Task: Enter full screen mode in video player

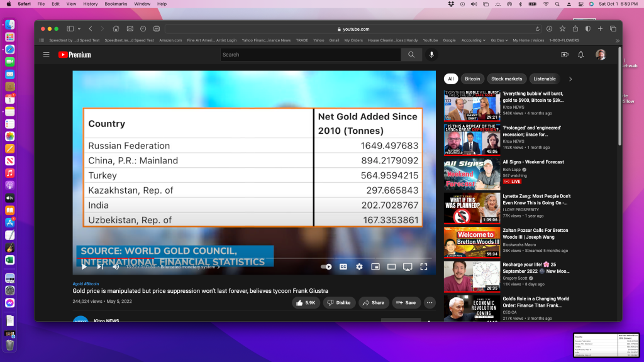Action: tap(423, 266)
